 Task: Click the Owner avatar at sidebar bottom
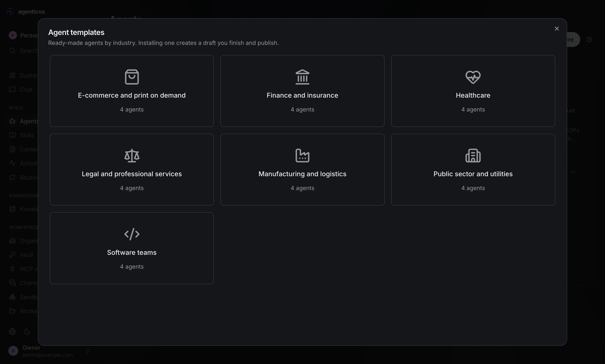[x=13, y=351]
